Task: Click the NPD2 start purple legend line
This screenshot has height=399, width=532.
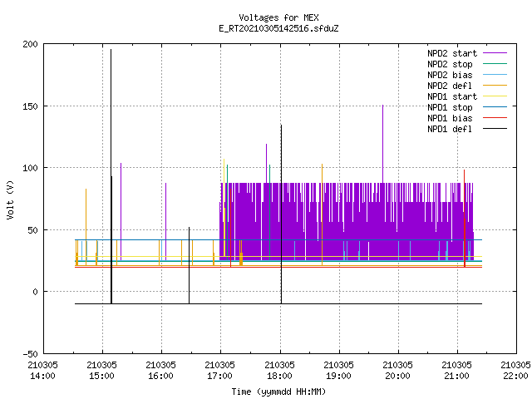Action: [495, 53]
